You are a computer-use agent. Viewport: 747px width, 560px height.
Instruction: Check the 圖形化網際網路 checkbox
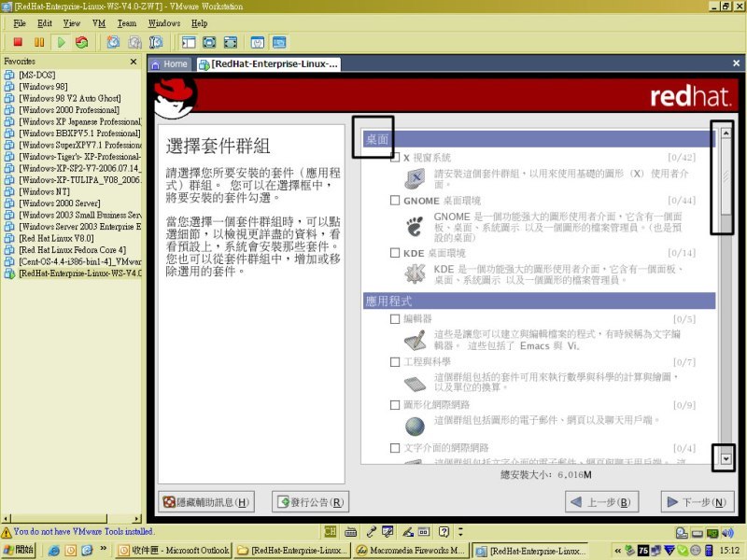395,405
